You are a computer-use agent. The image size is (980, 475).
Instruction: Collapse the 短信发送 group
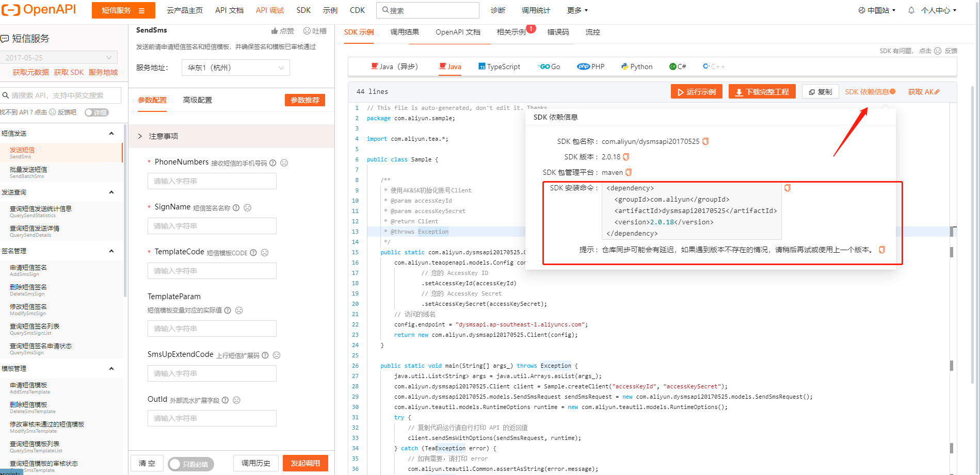click(x=111, y=134)
